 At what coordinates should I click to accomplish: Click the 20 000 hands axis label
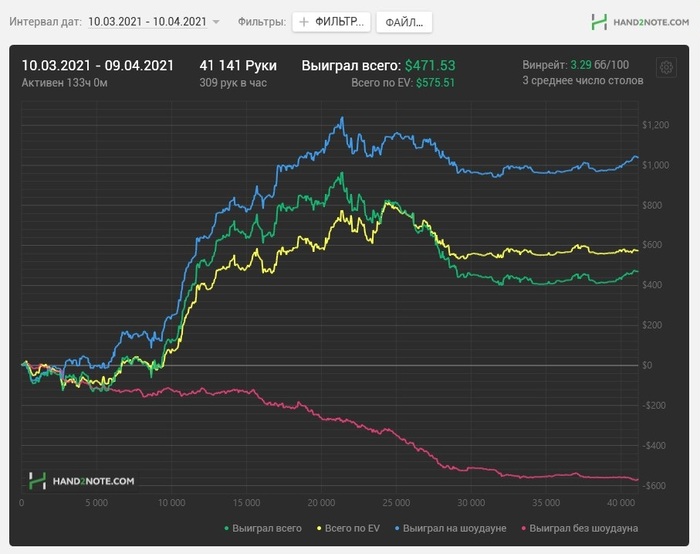pyautogui.click(x=321, y=503)
